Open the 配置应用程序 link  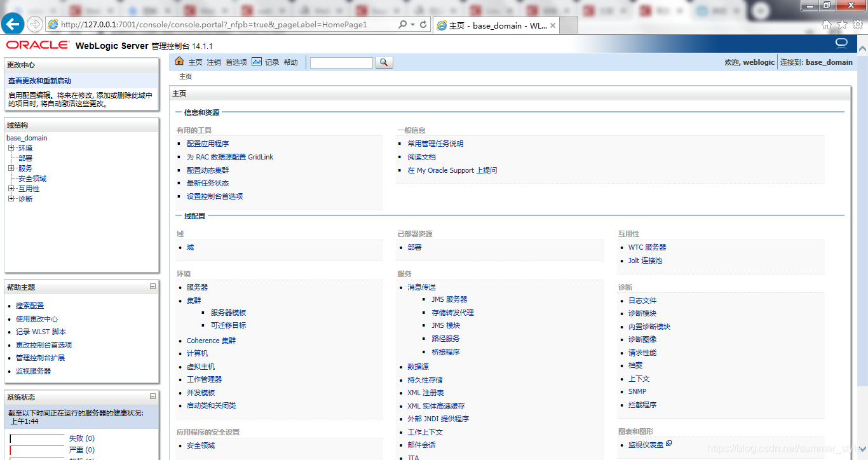pos(208,144)
